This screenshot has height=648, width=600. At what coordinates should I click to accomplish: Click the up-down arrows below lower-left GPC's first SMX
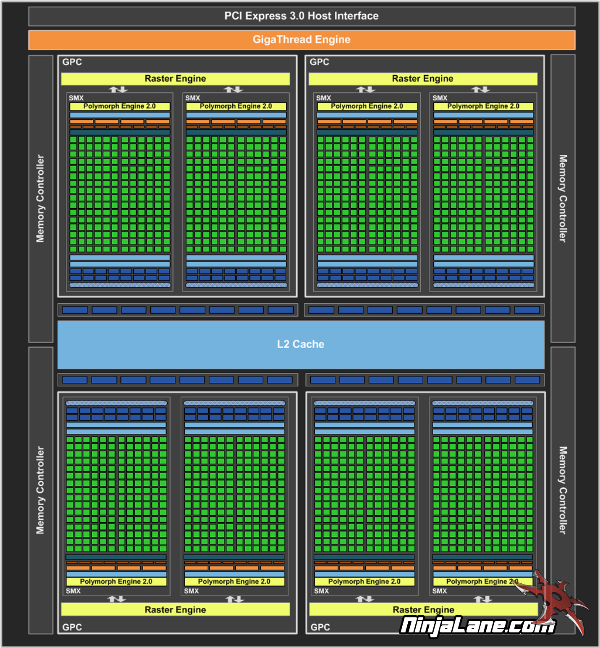(x=117, y=599)
